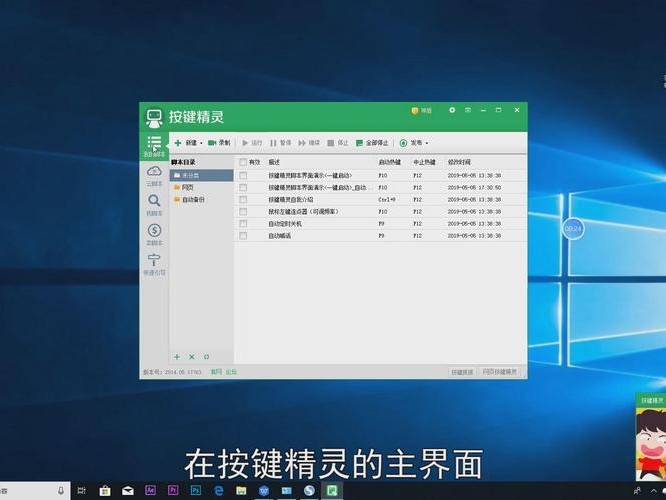
Task: Select the 按键精灵自我介绍 script name
Action: coord(291,200)
